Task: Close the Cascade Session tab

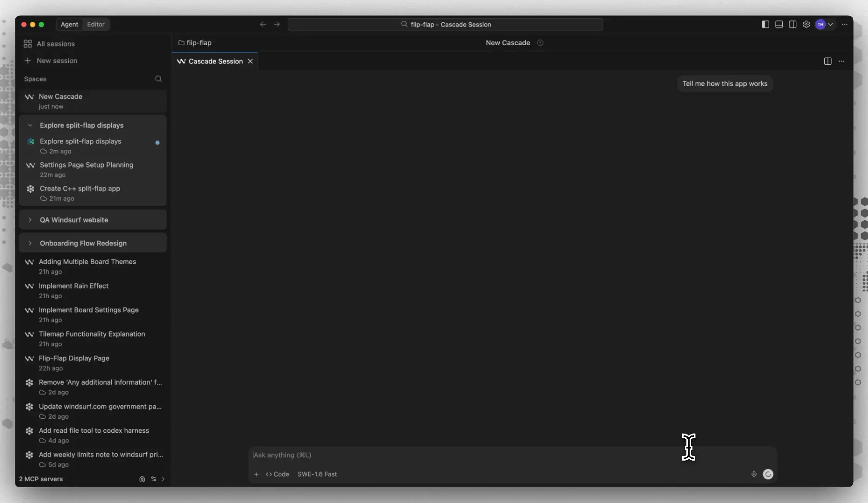Action: click(x=250, y=61)
